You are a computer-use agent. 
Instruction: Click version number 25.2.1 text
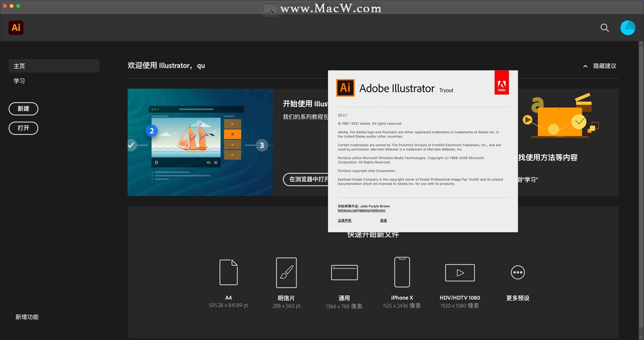(x=342, y=115)
